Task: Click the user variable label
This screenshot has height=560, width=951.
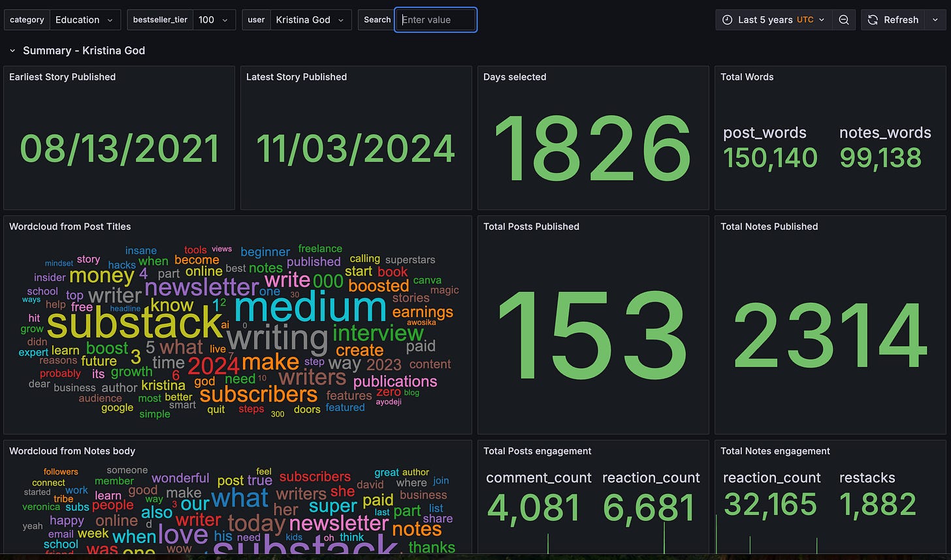Action: click(x=256, y=20)
